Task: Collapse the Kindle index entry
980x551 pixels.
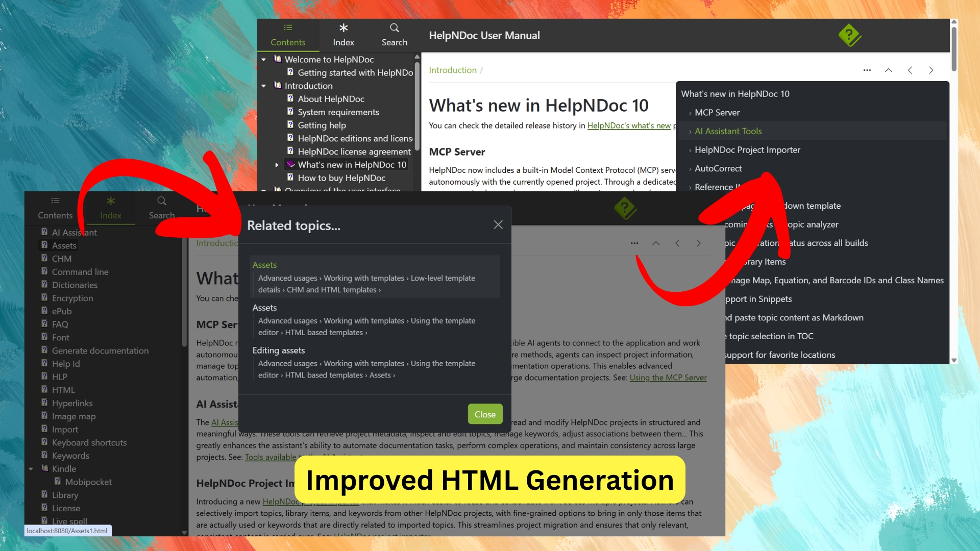Action: click(x=31, y=469)
